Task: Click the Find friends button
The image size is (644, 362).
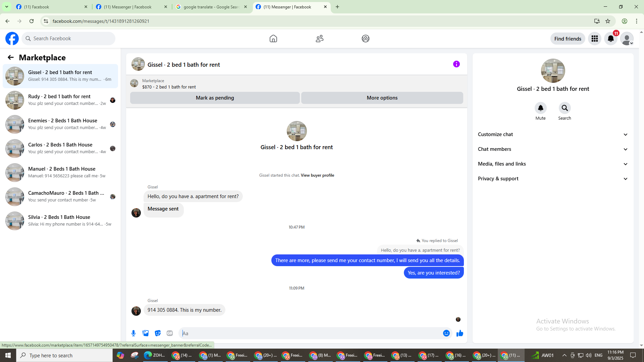Action: [x=568, y=39]
